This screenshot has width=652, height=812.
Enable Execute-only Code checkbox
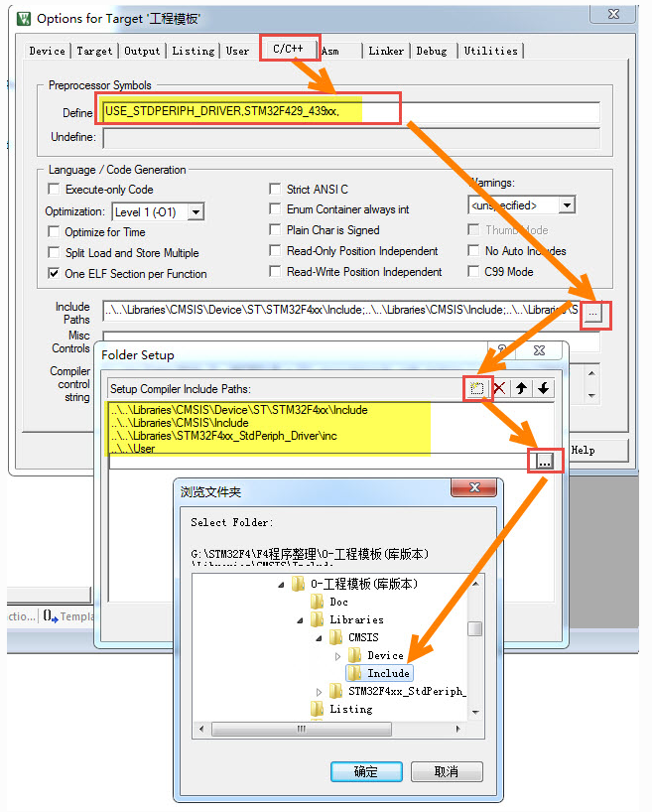click(56, 189)
